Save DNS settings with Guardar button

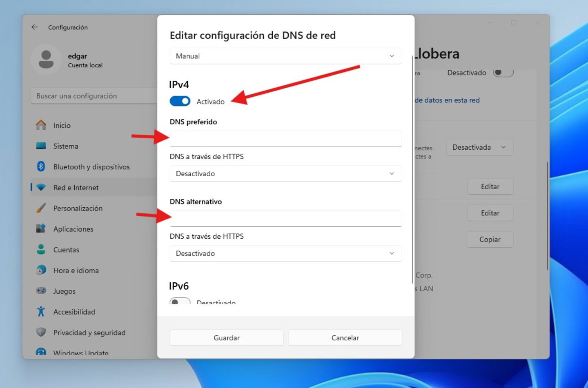point(227,338)
